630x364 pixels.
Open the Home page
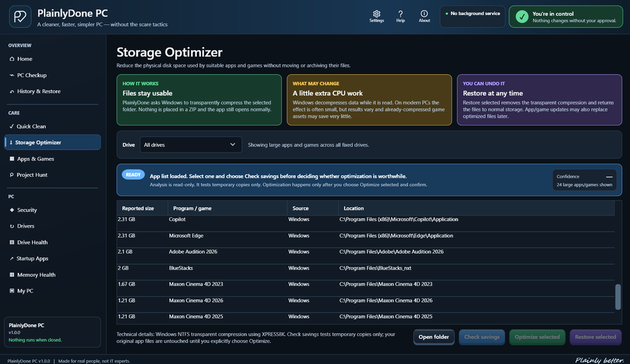[52, 58]
